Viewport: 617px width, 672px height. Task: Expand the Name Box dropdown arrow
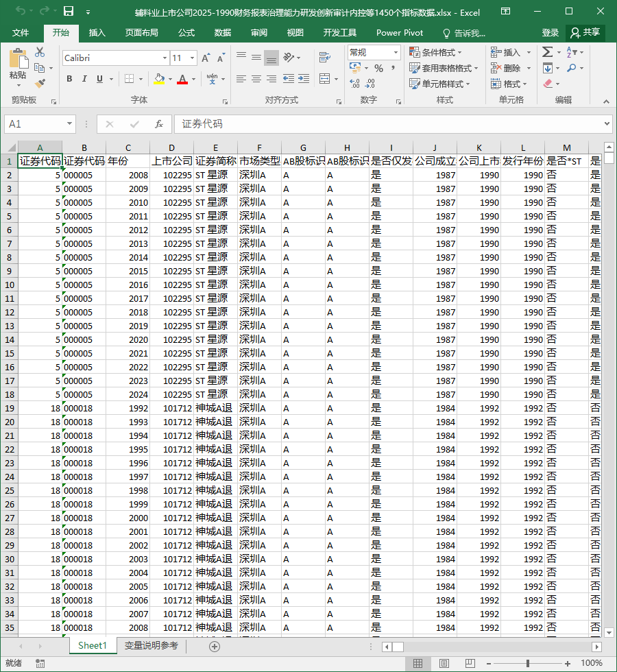coord(69,124)
